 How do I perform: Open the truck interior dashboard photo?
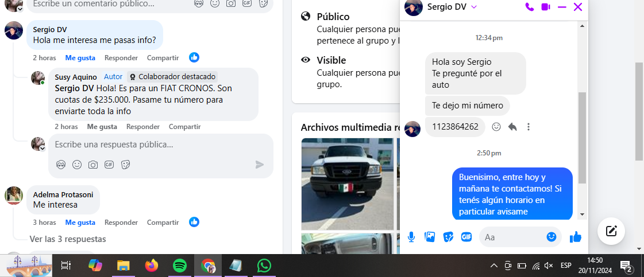(x=348, y=243)
